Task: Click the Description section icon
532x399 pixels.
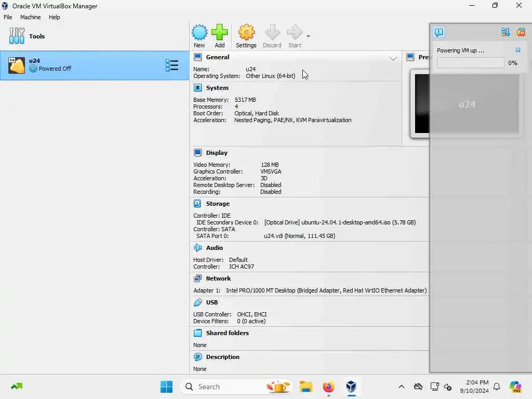Action: pyautogui.click(x=198, y=357)
